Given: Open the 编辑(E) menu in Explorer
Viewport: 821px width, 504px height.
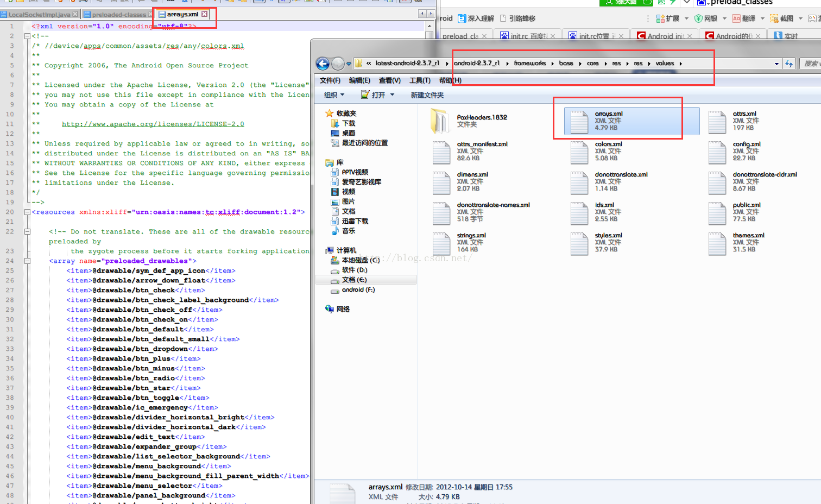Looking at the screenshot, I should pos(359,80).
